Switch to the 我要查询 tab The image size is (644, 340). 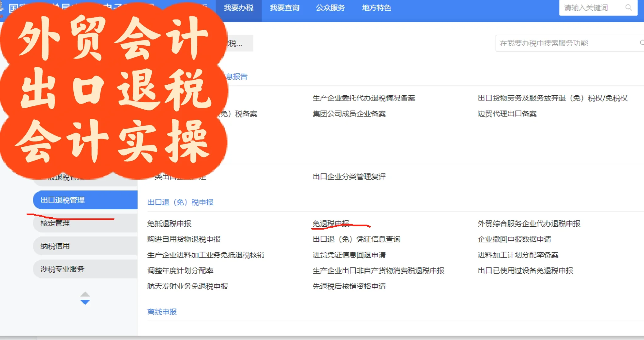284,8
